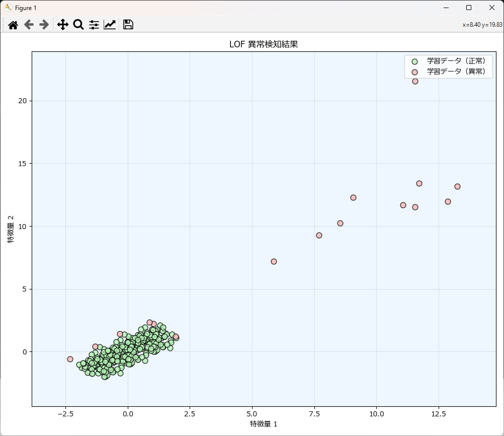
Task: Minimize the Figure 1 window
Action: pos(445,8)
